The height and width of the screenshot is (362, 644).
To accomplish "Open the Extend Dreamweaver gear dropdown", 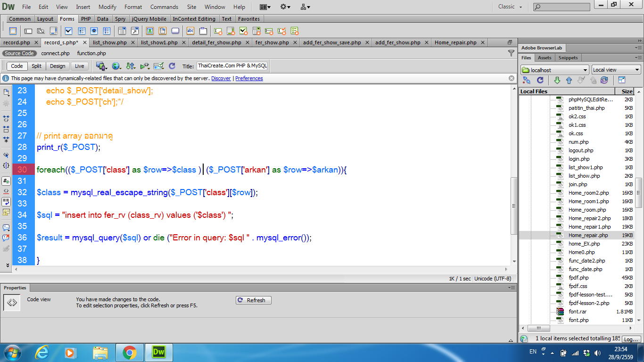I will [285, 7].
